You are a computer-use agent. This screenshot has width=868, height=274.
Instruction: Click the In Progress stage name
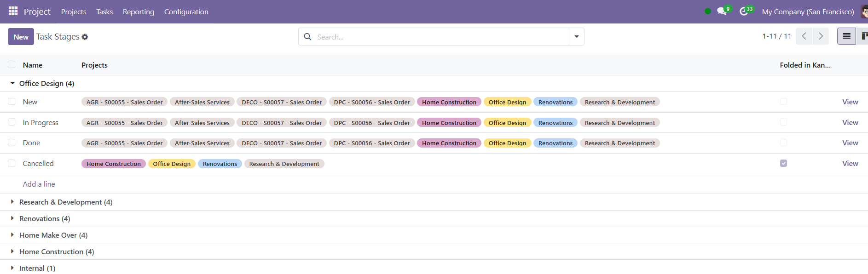(41, 122)
